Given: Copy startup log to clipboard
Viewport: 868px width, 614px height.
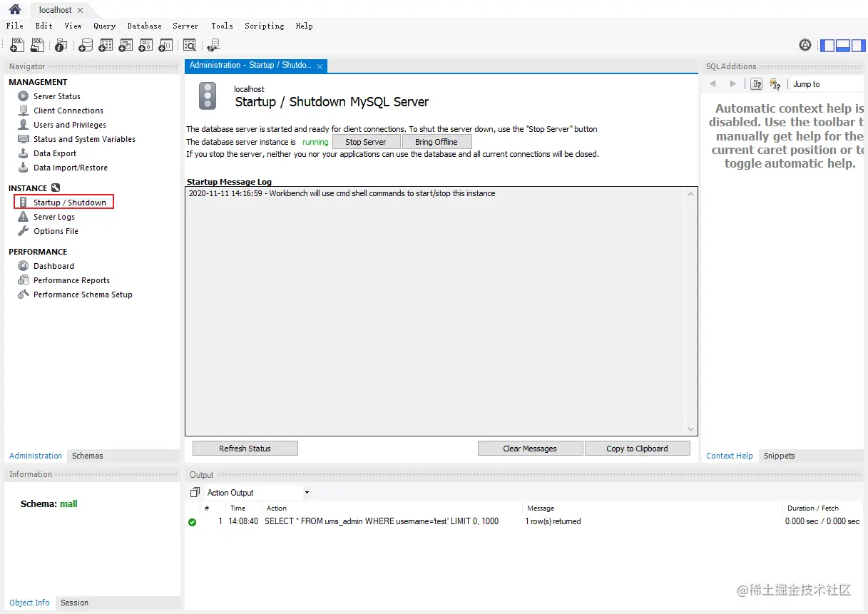Looking at the screenshot, I should pos(637,449).
